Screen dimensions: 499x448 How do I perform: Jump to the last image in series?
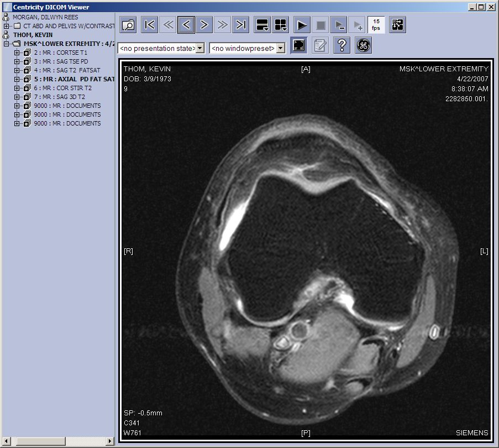point(241,25)
